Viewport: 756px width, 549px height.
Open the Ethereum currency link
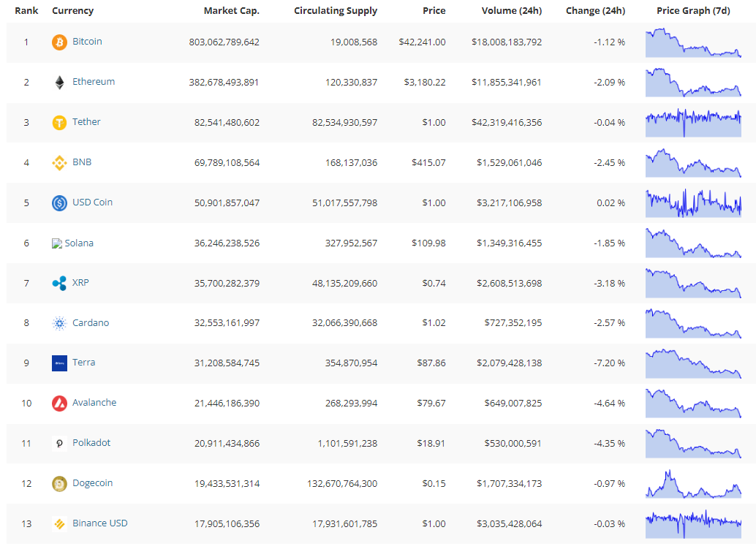click(x=94, y=81)
